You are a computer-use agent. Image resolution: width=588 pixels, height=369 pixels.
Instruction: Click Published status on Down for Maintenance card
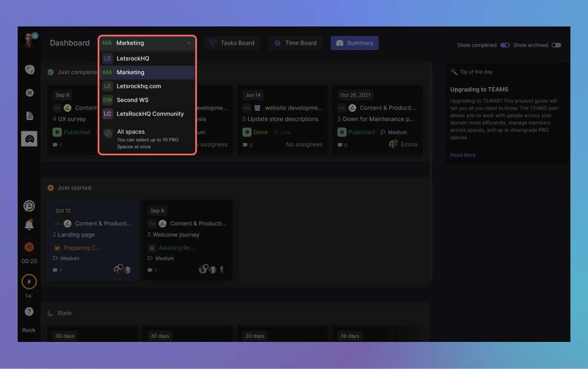click(356, 132)
